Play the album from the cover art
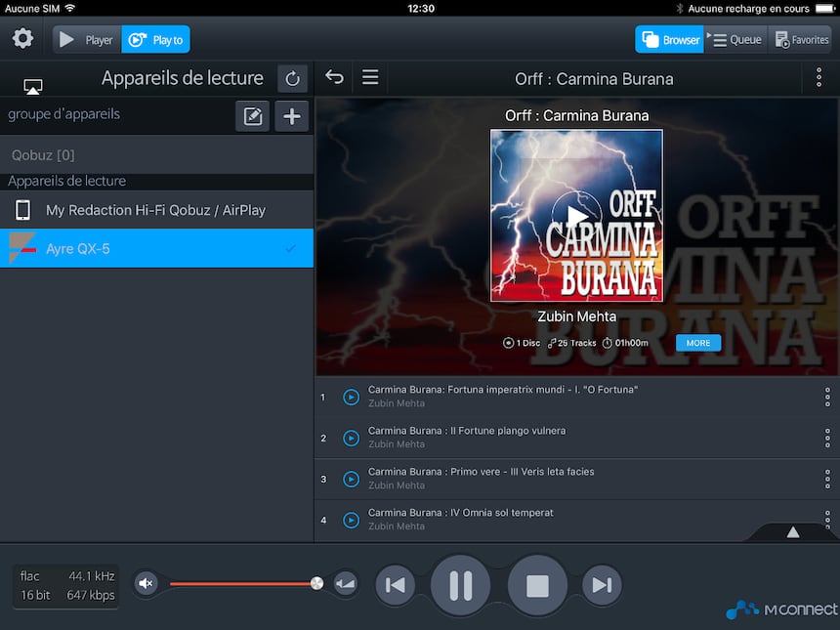840x630 pixels. click(x=576, y=215)
